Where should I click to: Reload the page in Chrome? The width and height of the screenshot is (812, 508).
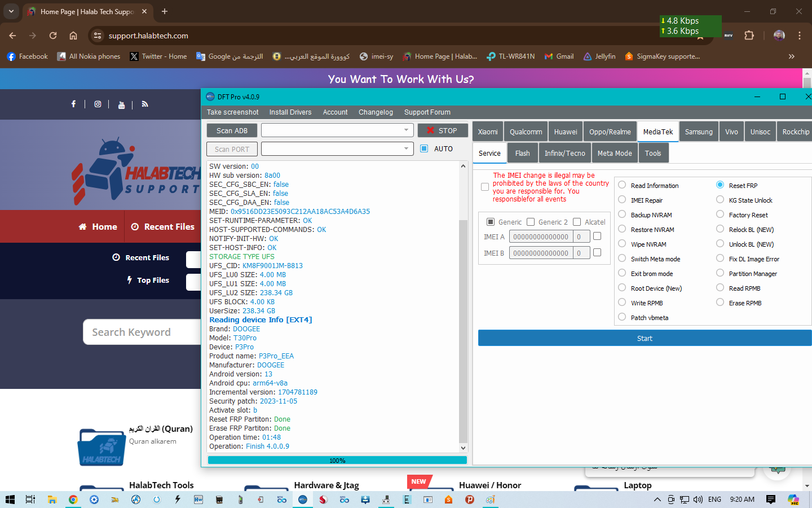53,36
